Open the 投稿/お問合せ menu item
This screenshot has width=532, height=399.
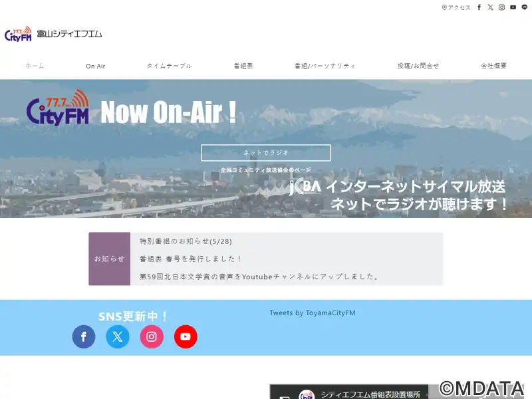418,66
